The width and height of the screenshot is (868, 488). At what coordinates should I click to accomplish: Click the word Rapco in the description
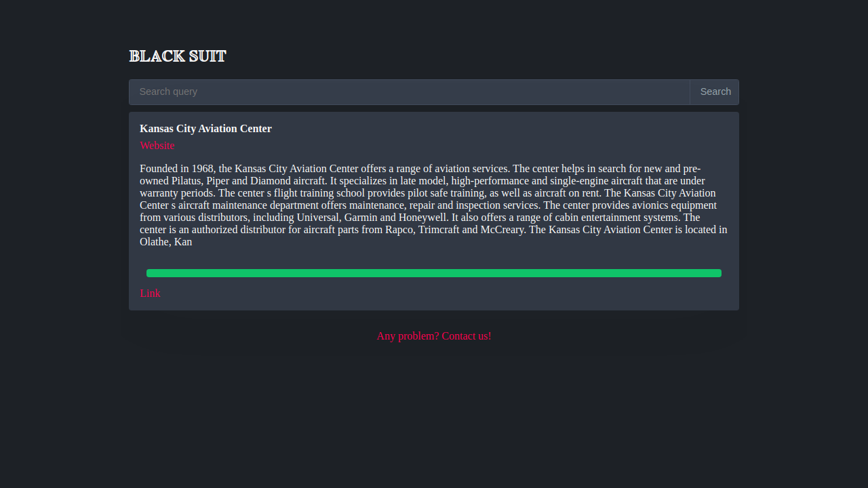(x=399, y=230)
